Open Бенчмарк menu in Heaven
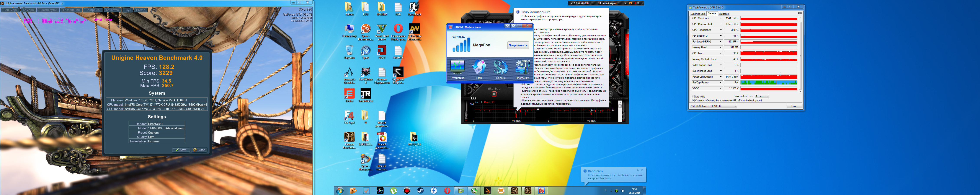Image resolution: width=980 pixels, height=195 pixels. pos(10,10)
